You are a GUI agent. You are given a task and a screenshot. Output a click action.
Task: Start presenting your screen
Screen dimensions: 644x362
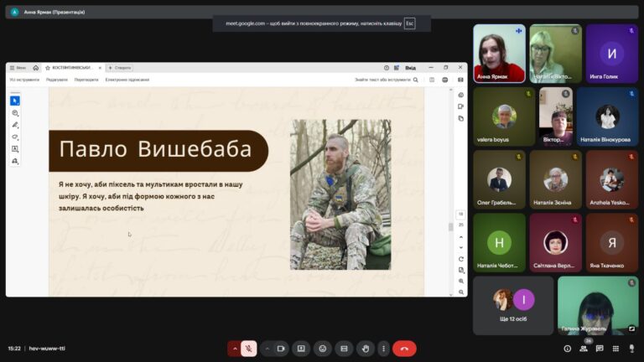[301, 349]
